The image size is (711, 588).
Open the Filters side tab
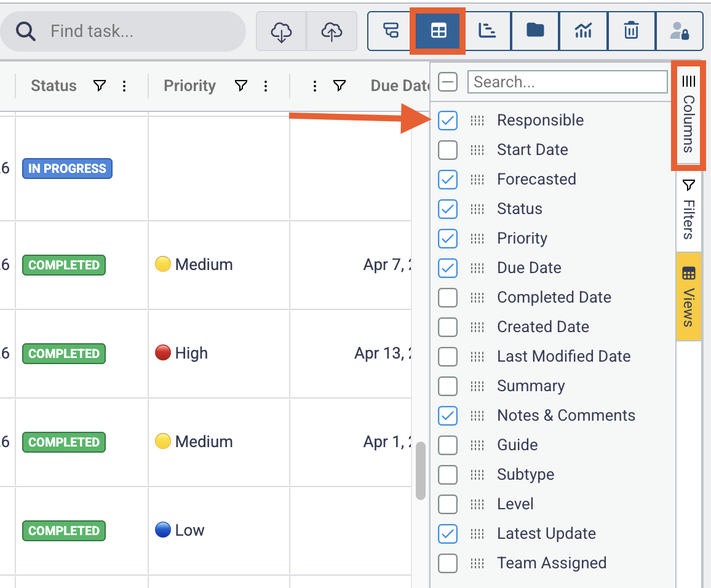688,210
